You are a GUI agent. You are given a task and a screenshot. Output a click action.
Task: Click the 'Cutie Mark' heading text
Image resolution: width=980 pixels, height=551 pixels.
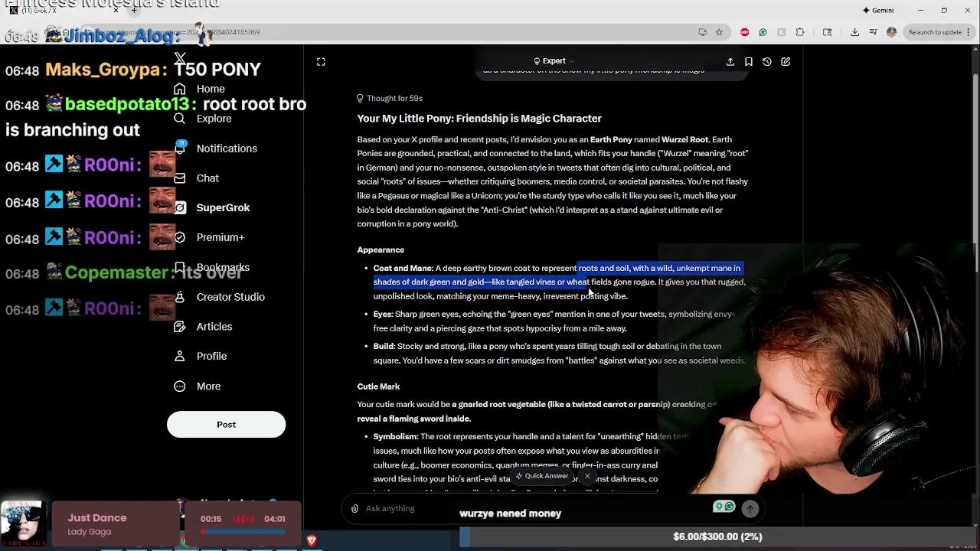(378, 386)
